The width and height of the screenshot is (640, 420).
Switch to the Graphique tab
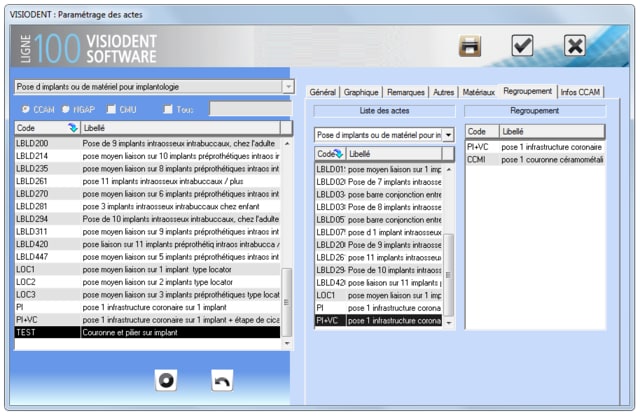coord(361,92)
